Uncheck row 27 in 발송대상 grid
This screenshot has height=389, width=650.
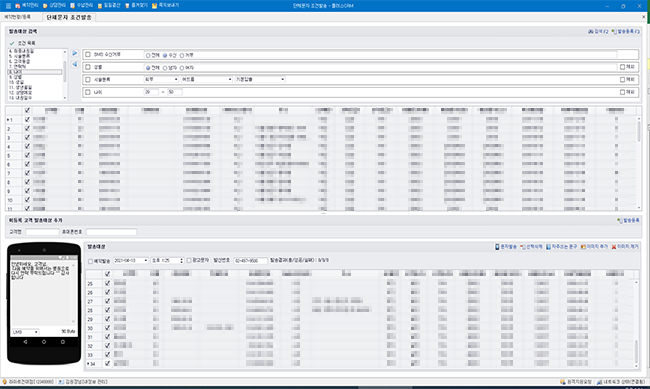tap(107, 301)
